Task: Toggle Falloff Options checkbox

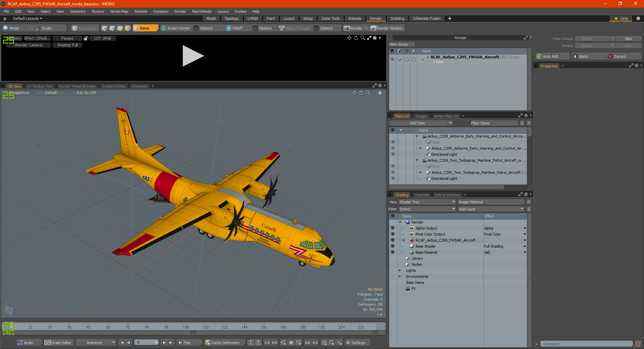Action: pyautogui.click(x=255, y=28)
